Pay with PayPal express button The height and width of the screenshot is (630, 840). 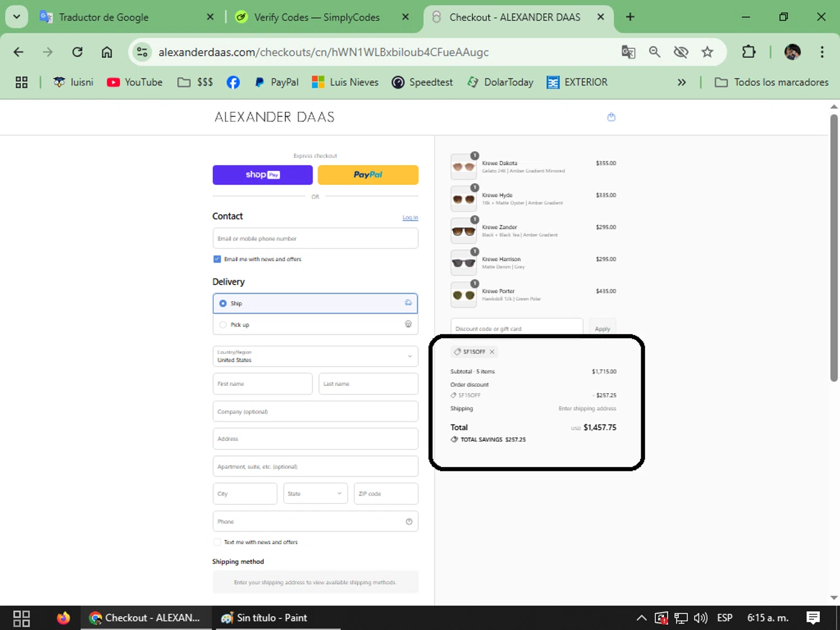(368, 175)
